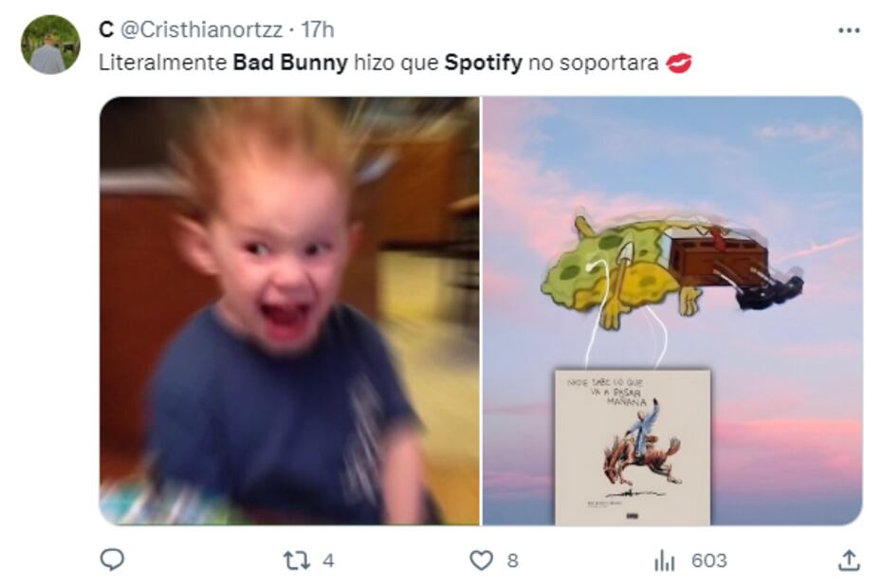Click the retweet count 4

coord(328,560)
